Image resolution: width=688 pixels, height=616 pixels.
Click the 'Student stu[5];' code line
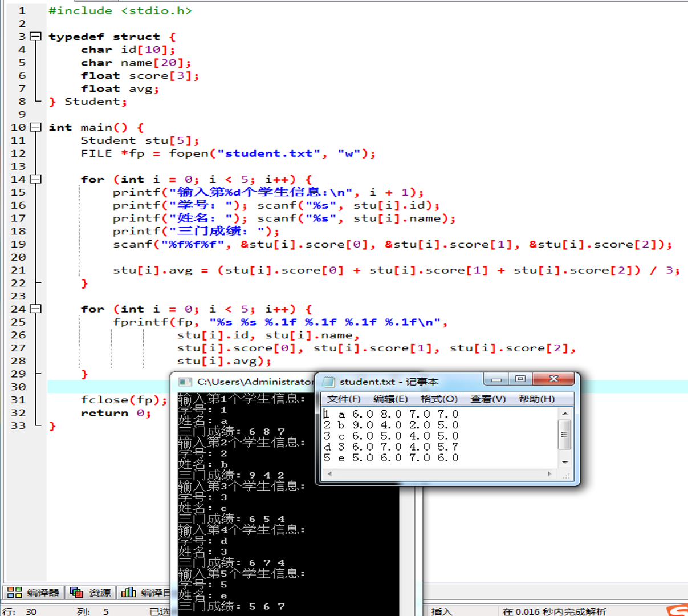(x=140, y=140)
